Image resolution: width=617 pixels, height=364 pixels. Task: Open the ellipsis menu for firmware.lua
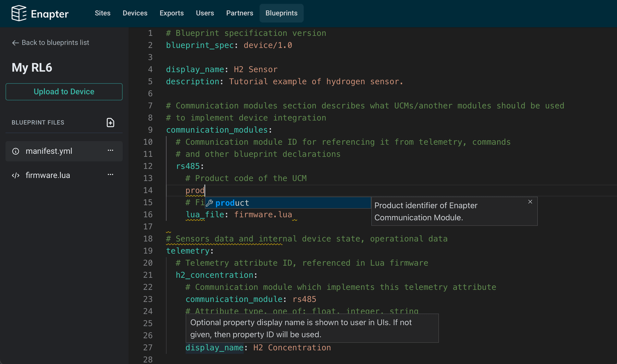110,174
